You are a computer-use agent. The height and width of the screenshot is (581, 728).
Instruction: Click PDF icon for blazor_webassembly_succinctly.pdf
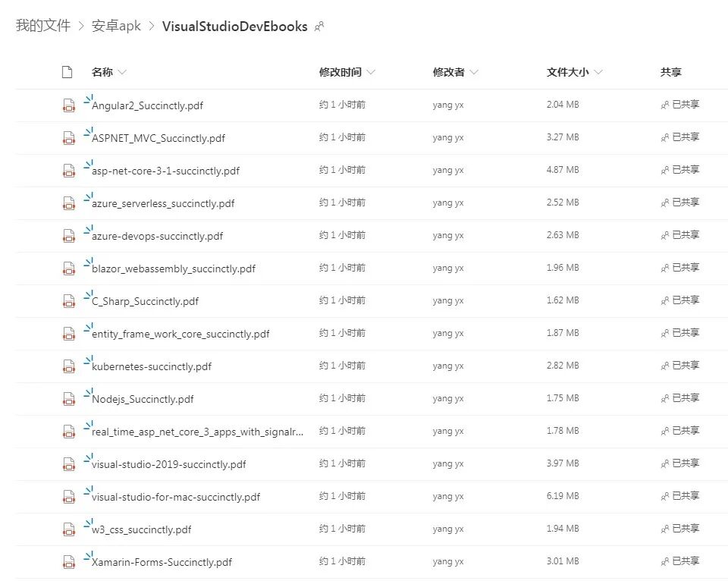click(69, 269)
